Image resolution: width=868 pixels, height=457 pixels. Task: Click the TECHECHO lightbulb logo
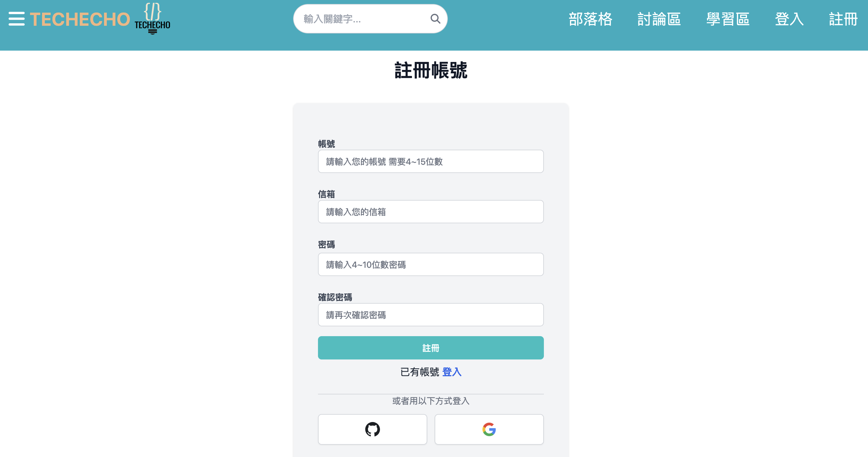tap(152, 18)
